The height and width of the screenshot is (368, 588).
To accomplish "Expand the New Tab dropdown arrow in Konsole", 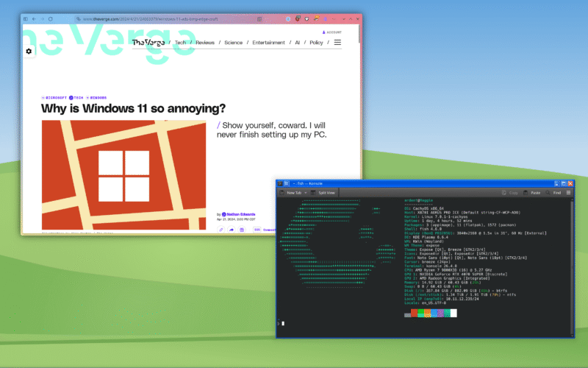I will click(x=306, y=192).
